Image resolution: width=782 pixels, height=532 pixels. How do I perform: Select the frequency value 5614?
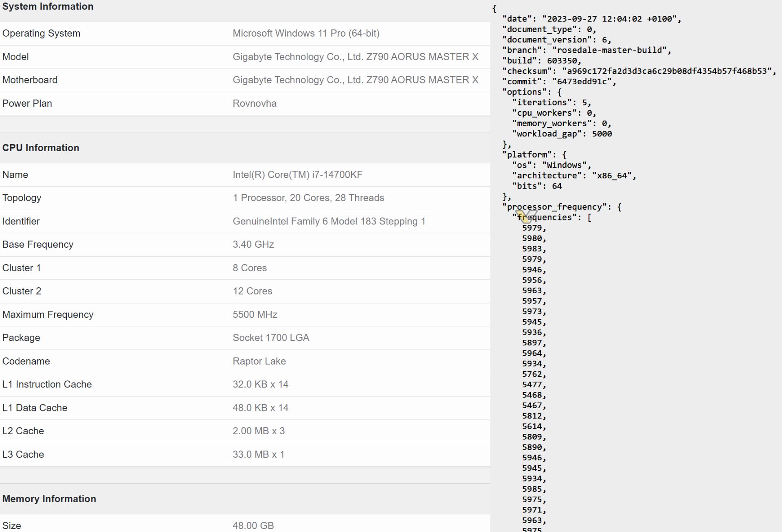[532, 426]
